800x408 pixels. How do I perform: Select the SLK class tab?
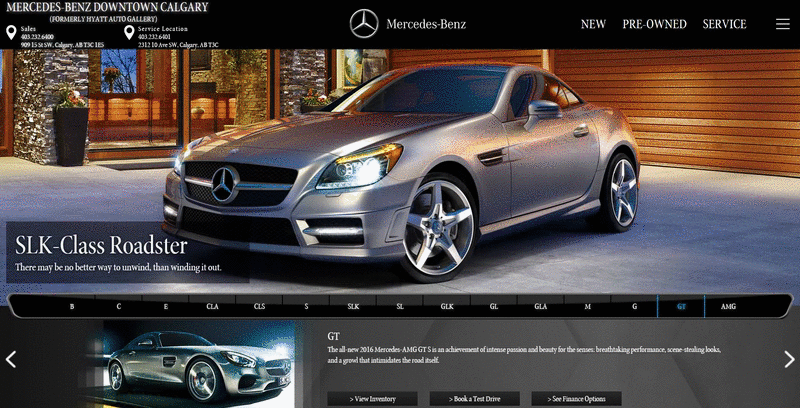tap(353, 307)
